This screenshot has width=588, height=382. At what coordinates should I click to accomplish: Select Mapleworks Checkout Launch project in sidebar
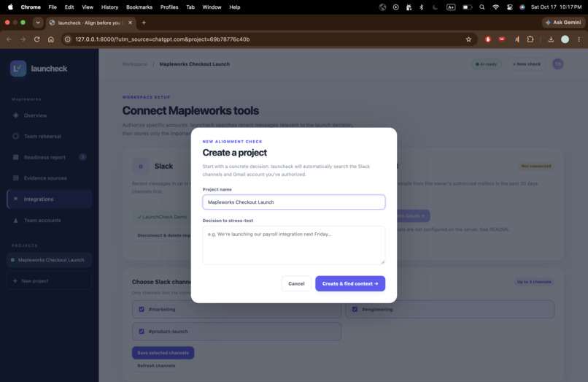49,260
